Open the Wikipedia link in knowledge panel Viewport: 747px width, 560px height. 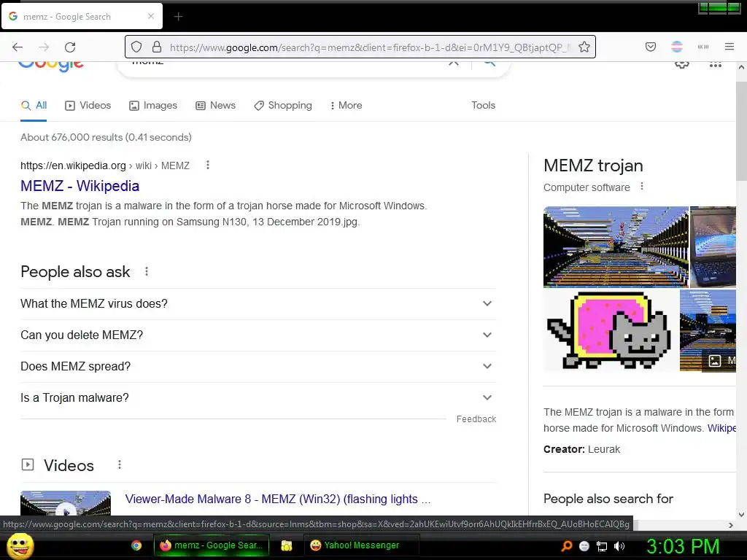[721, 428]
